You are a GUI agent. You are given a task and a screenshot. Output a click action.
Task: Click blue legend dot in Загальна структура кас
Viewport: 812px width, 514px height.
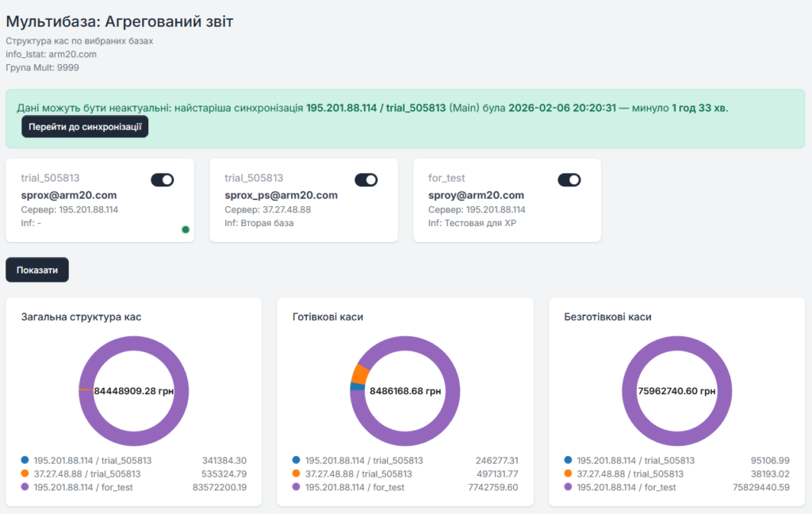click(x=25, y=460)
